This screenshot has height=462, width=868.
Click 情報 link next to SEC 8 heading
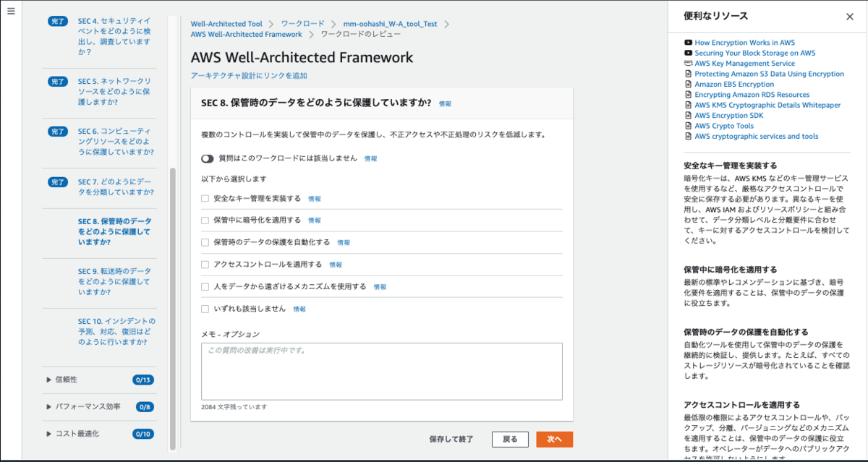click(x=445, y=104)
